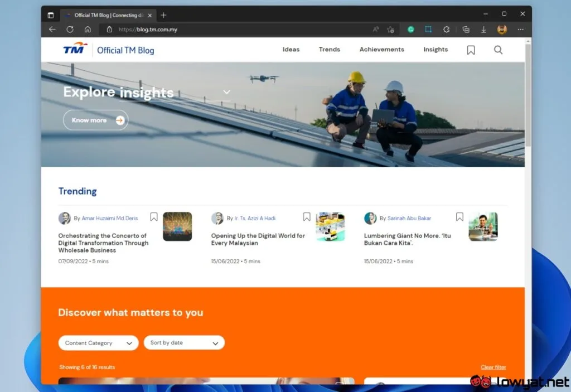571x392 pixels.
Task: Open the Grammarly extension icon
Action: click(x=411, y=30)
